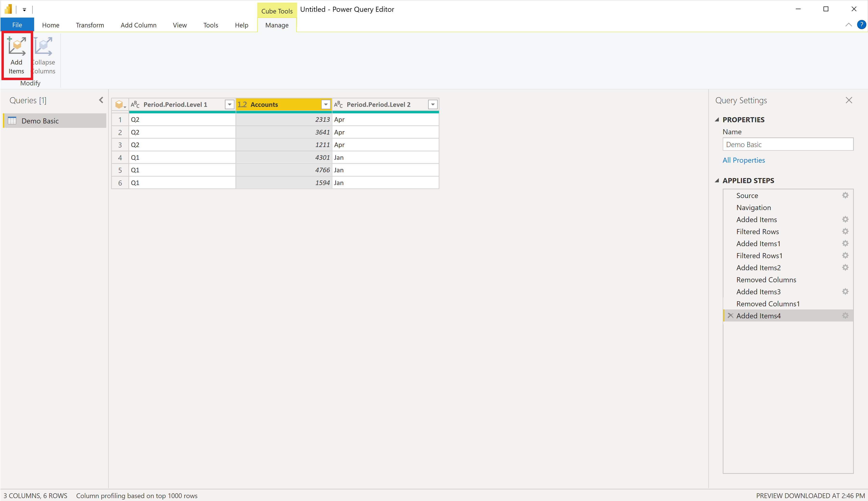Switch to the Transform ribbon tab
The image size is (868, 501).
pos(90,25)
